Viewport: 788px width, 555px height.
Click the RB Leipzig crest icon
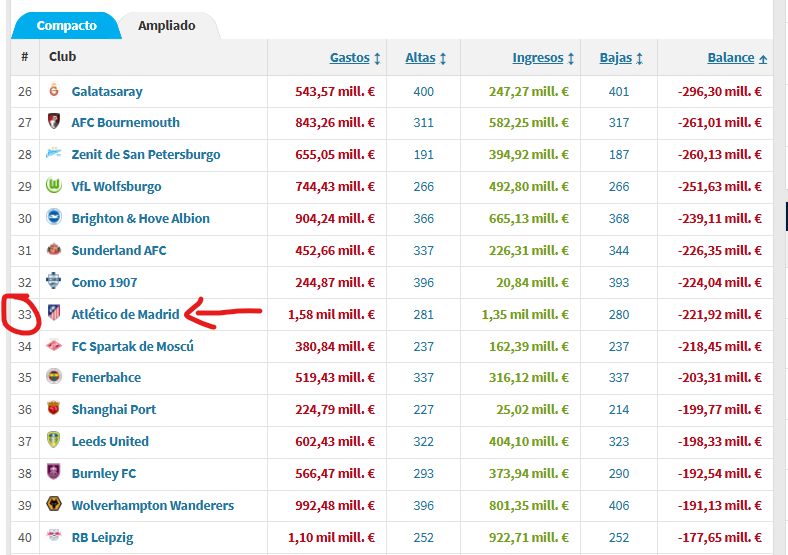pos(54,535)
